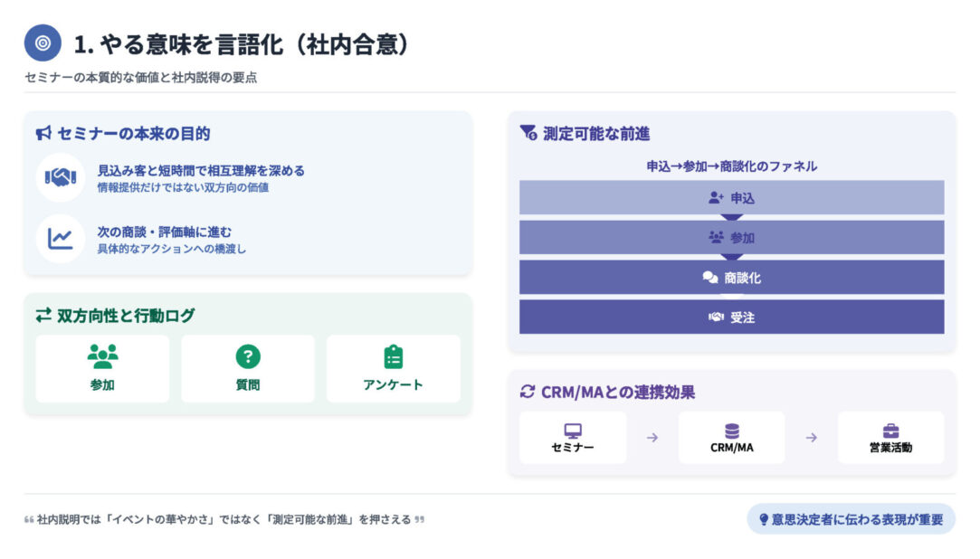980x559 pixels.
Task: Select the 受注 funnel stage bar
Action: click(x=731, y=317)
